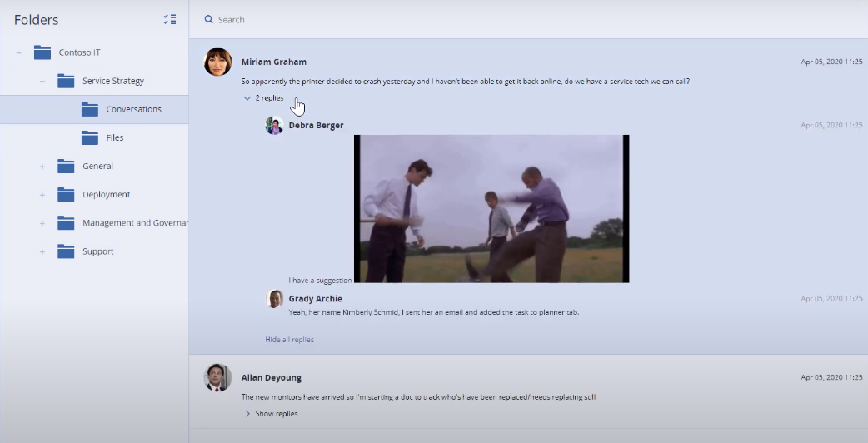The width and height of the screenshot is (868, 443).
Task: Click the 'I have a suggestion' text
Action: click(x=320, y=281)
